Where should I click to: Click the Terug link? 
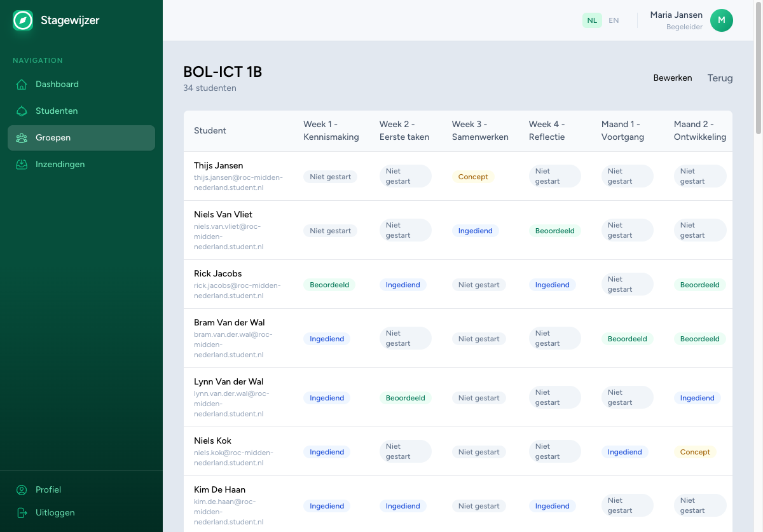[720, 78]
